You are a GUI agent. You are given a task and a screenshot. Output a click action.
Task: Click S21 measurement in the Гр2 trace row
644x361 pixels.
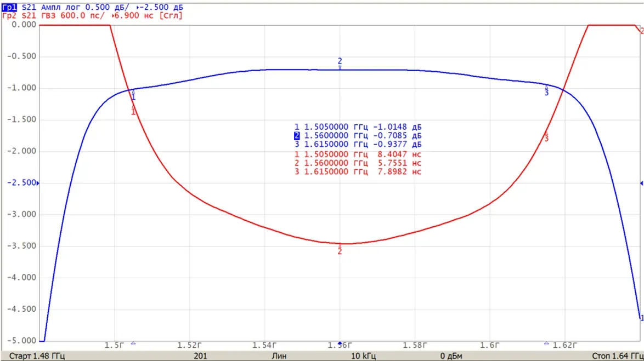click(29, 15)
